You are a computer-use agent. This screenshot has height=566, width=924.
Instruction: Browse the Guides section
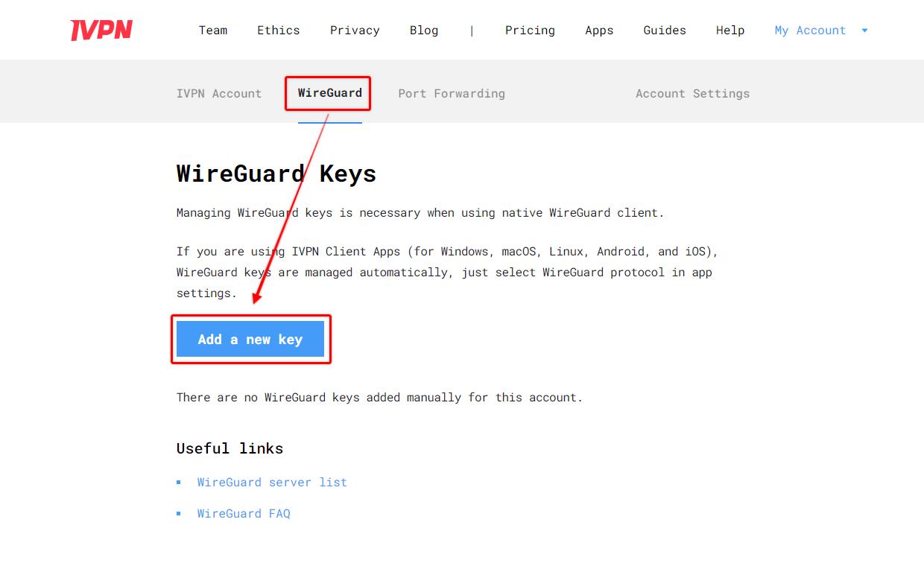(x=664, y=31)
